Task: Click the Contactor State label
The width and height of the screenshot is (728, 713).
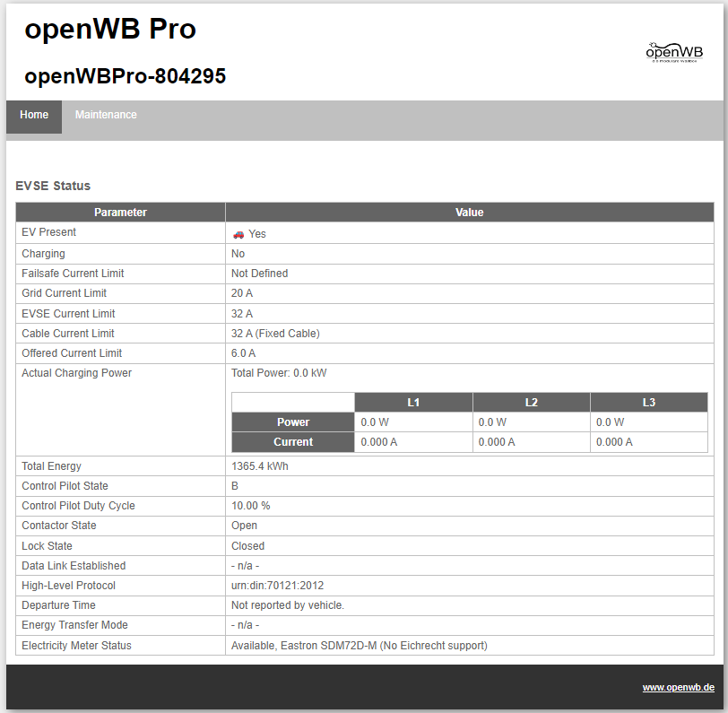Action: [59, 526]
